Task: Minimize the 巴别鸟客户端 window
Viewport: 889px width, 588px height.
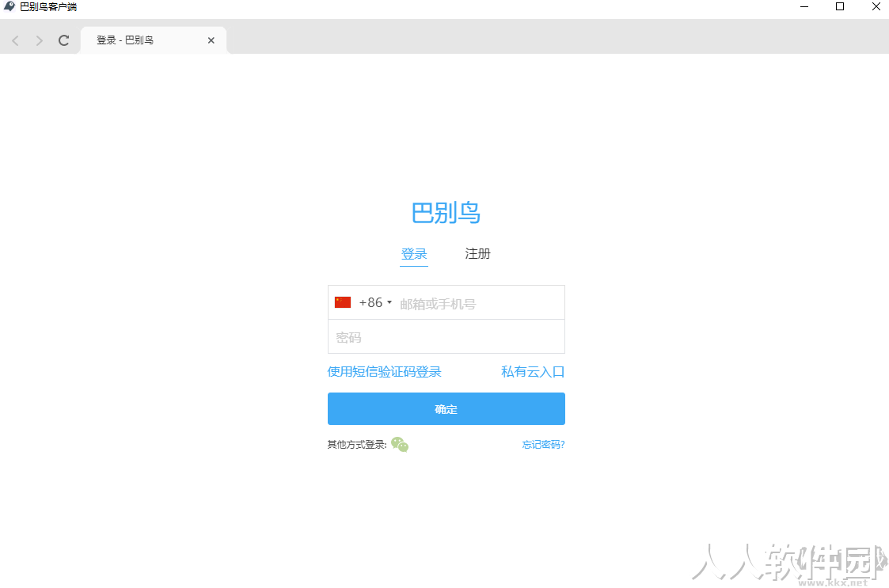Action: pyautogui.click(x=804, y=7)
